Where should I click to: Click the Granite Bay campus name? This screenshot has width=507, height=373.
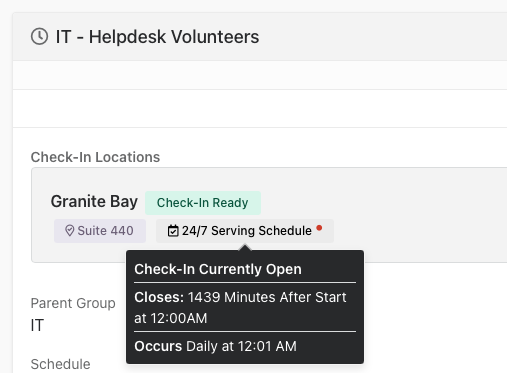[94, 202]
